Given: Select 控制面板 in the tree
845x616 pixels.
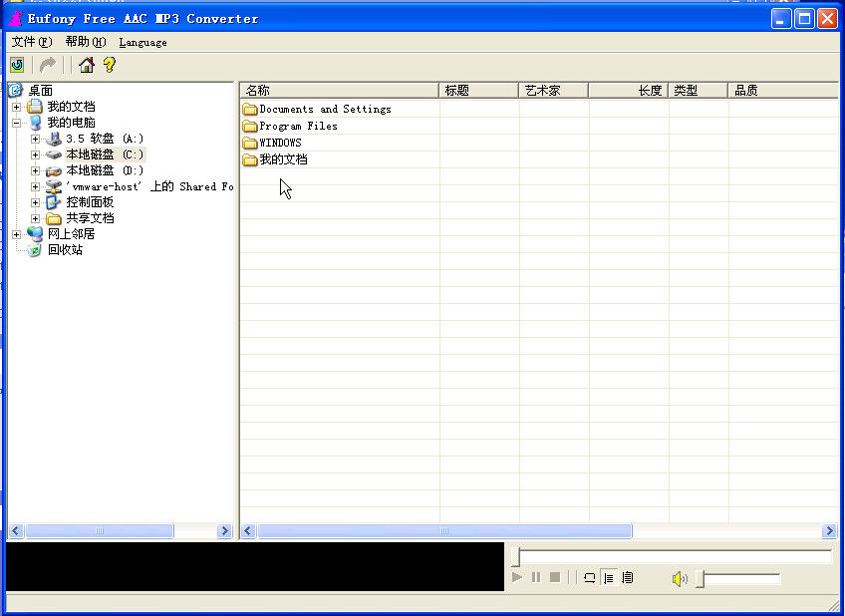Looking at the screenshot, I should pyautogui.click(x=90, y=202).
